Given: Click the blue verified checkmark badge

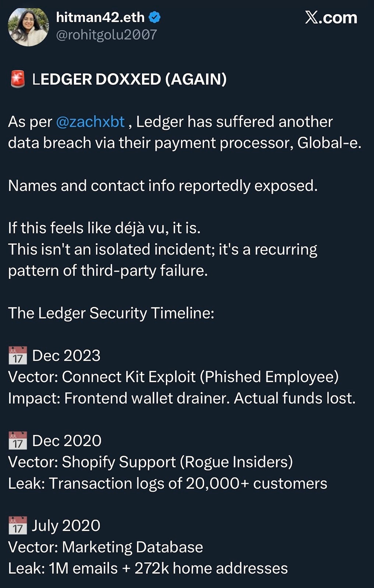Looking at the screenshot, I should point(155,18).
